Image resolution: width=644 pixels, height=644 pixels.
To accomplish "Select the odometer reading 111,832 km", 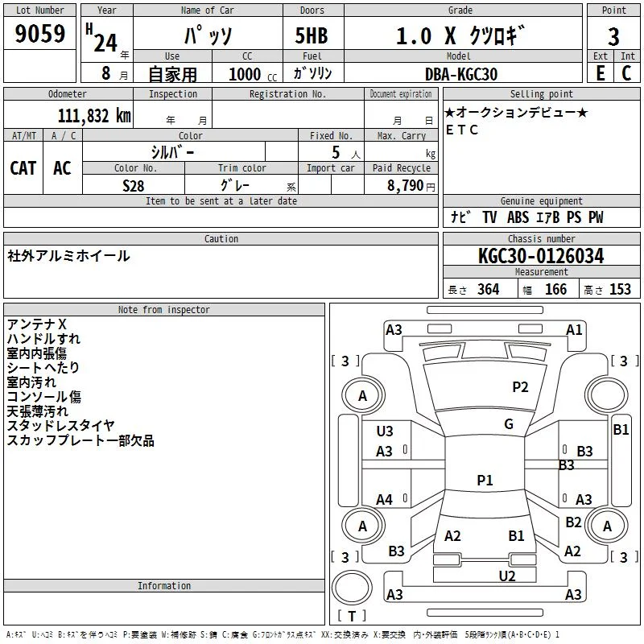I will 94,116.
